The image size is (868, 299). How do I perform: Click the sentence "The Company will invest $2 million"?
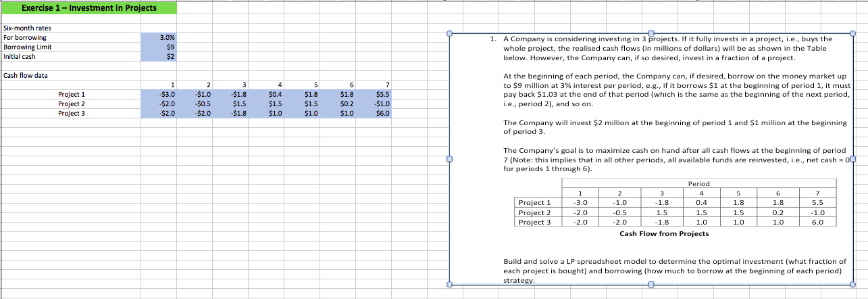[x=675, y=127]
